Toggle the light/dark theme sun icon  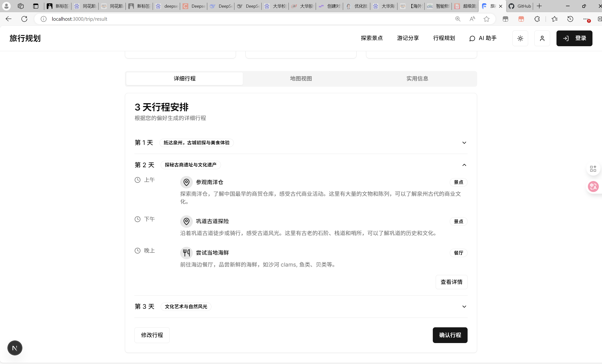click(x=520, y=38)
